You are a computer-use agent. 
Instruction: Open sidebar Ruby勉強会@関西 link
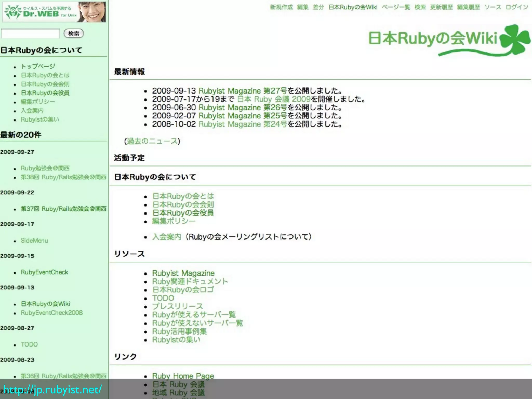(x=45, y=168)
